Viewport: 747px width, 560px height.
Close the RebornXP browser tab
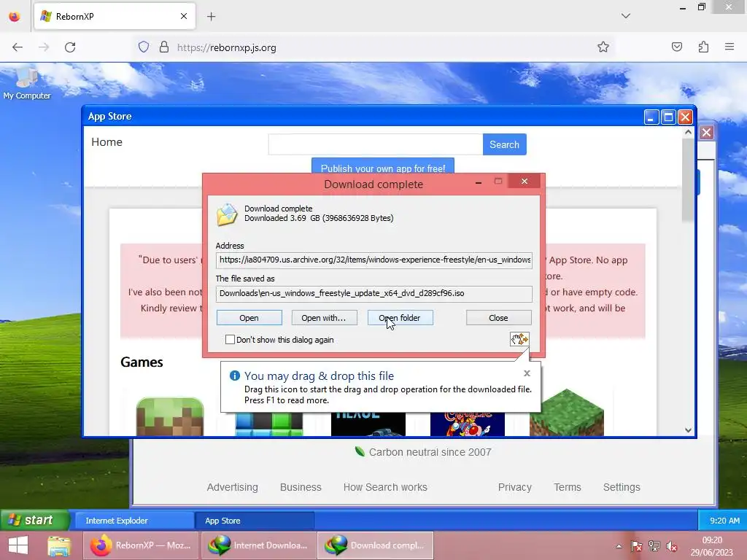(x=183, y=16)
